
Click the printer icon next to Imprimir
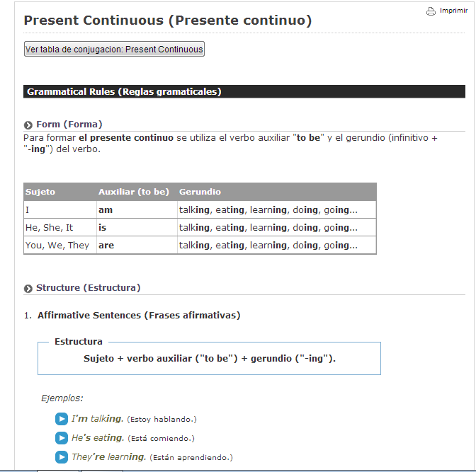[x=431, y=11]
